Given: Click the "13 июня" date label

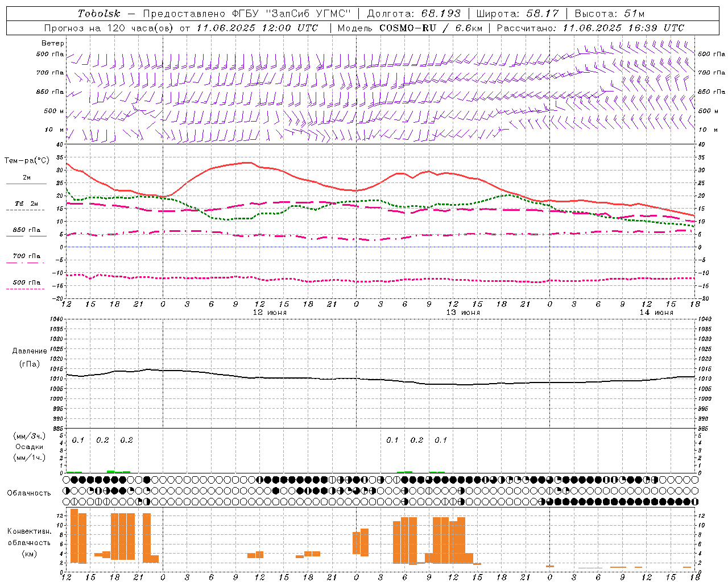Looking at the screenshot, I should [462, 313].
